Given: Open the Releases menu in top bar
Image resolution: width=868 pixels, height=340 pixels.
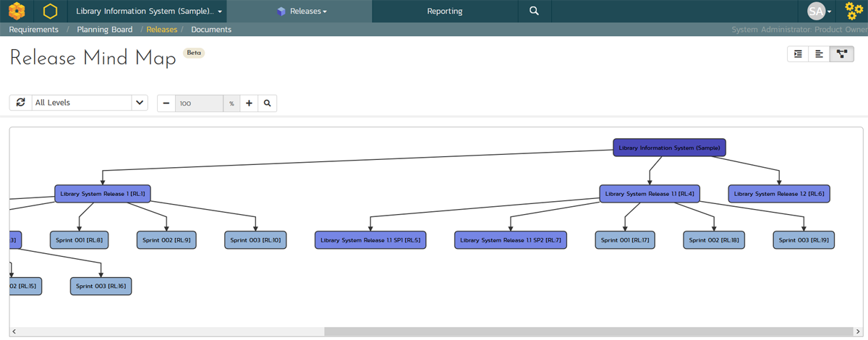Looking at the screenshot, I should 302,11.
